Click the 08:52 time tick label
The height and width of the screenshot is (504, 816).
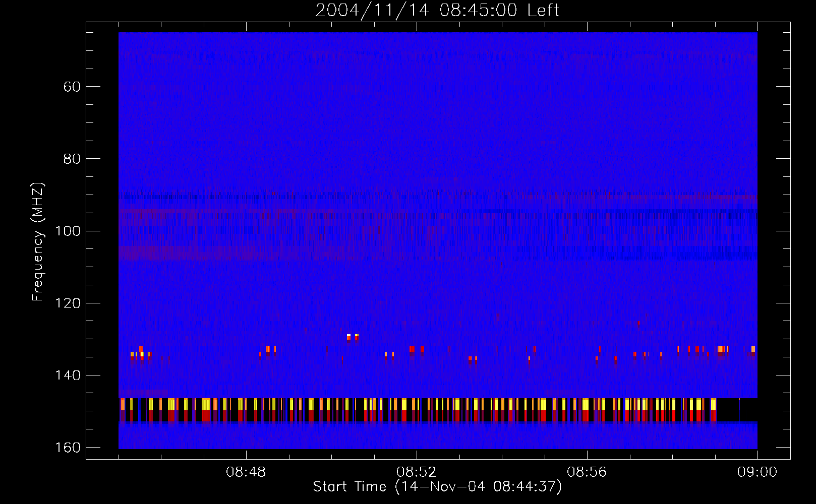pos(417,472)
